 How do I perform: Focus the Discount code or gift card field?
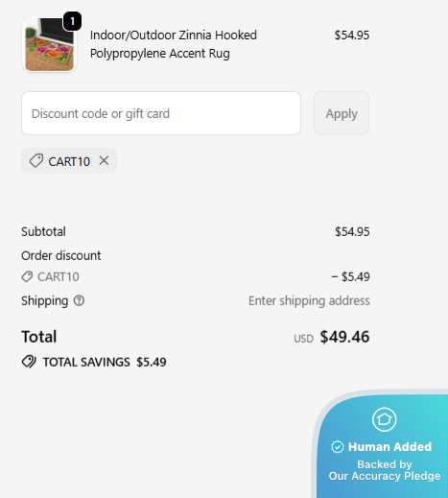[x=161, y=113]
